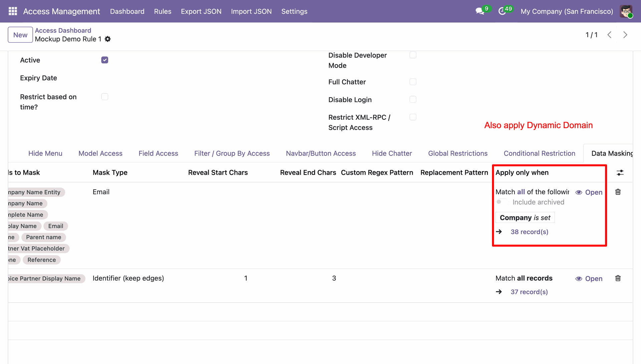Open the user avatar menu
Screen dimensions: 641x364
click(626, 11)
